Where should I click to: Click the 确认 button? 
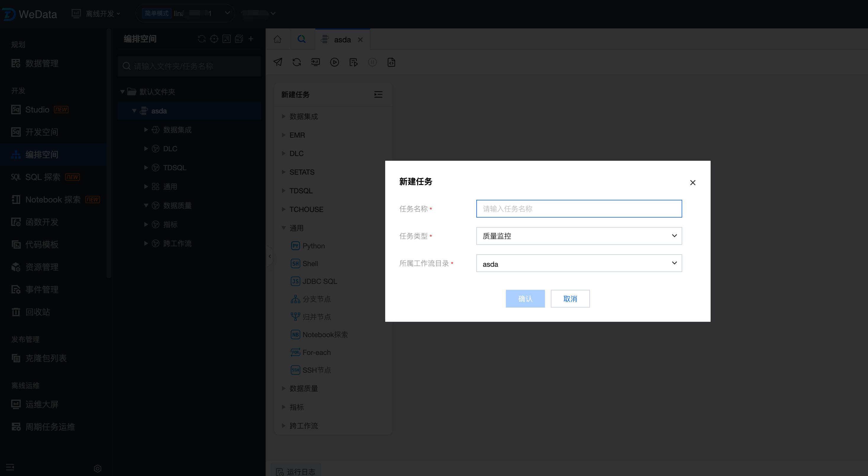click(x=525, y=299)
